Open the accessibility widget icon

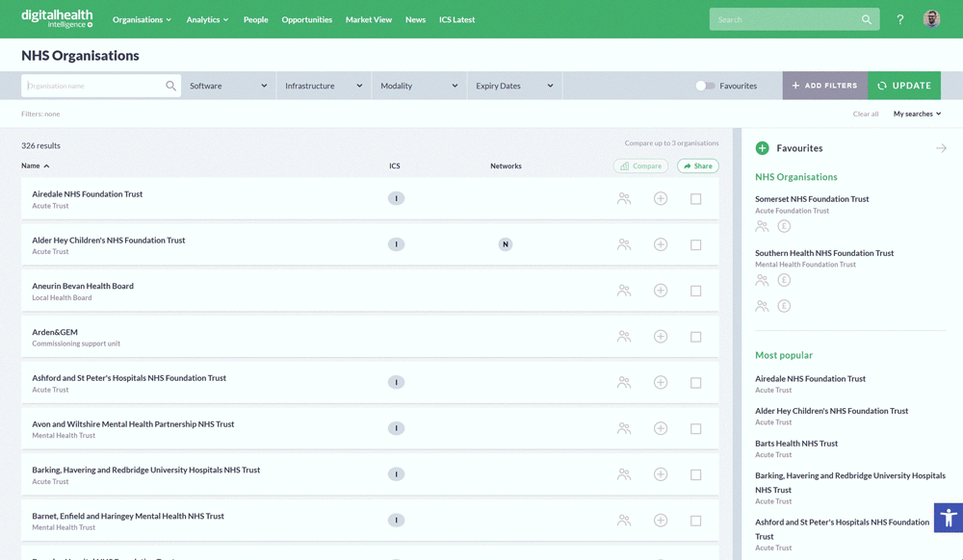pos(948,518)
